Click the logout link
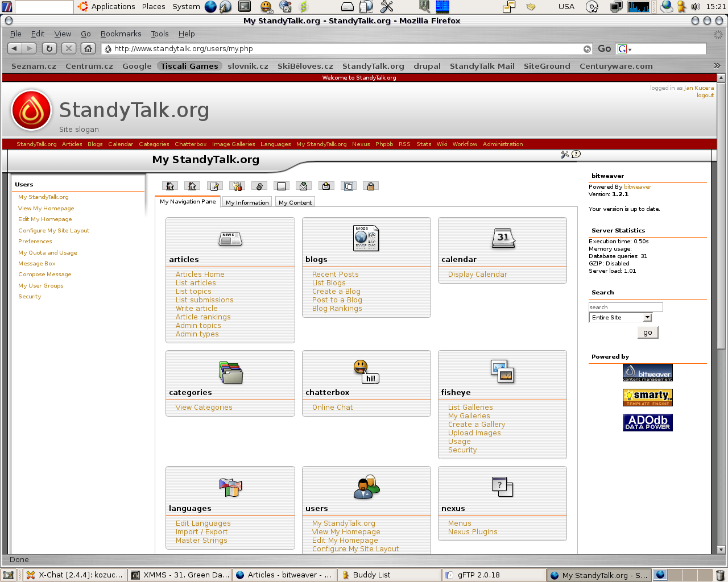728x582 pixels. [x=705, y=95]
